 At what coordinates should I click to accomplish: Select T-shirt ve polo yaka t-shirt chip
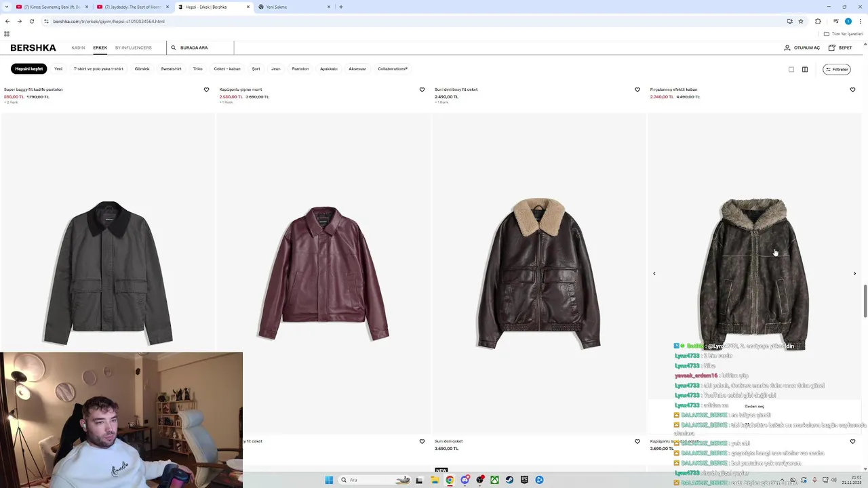click(98, 68)
